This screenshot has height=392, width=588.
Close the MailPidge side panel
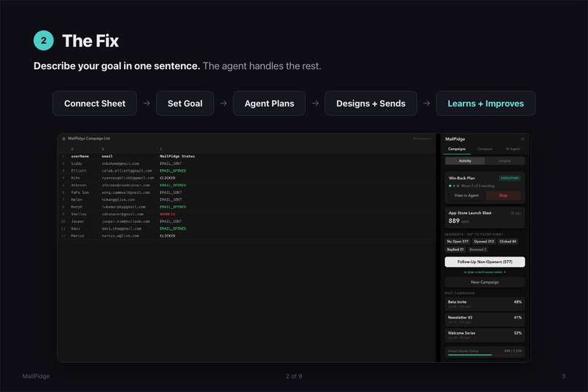522,139
